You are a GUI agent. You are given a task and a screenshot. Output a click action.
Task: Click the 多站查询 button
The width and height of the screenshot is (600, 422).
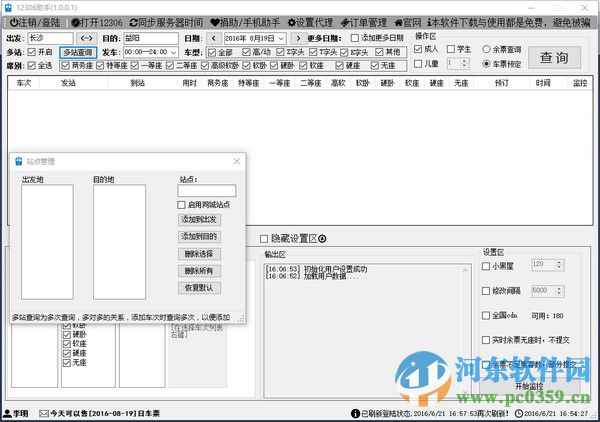click(x=78, y=52)
